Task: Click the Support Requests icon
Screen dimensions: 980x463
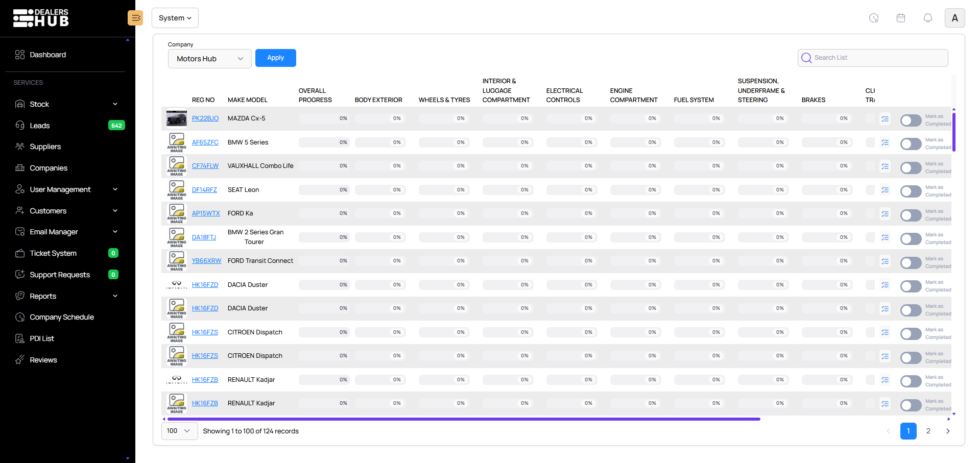Action: [20, 274]
